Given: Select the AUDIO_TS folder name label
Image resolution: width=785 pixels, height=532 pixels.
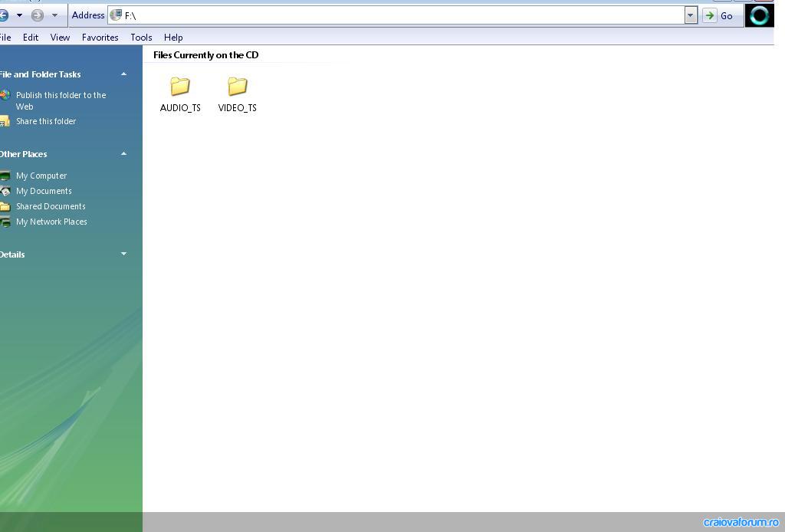Looking at the screenshot, I should 180,107.
